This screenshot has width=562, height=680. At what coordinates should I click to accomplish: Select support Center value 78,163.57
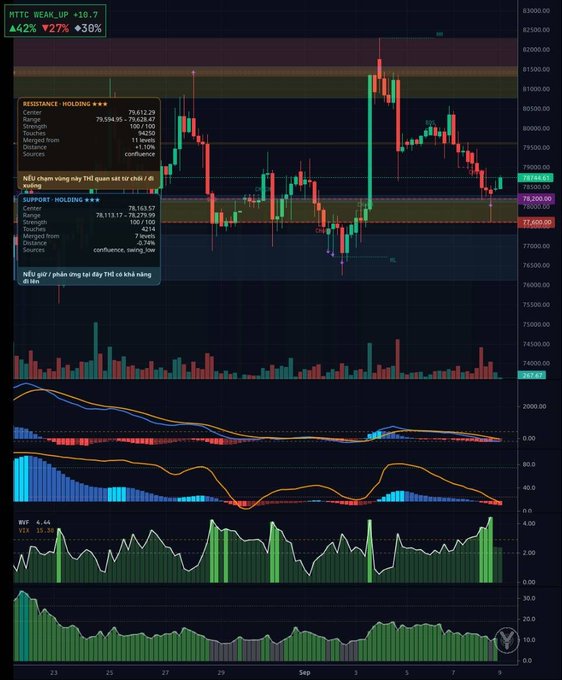coord(141,208)
